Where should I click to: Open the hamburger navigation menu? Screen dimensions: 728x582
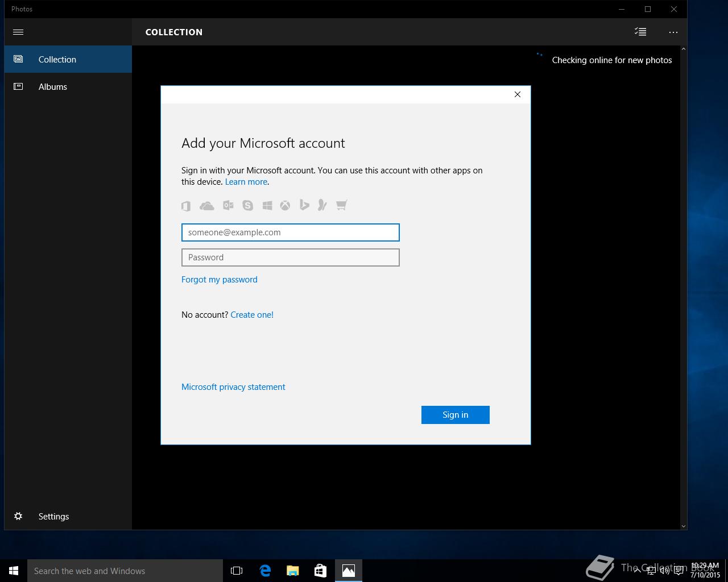pos(18,32)
